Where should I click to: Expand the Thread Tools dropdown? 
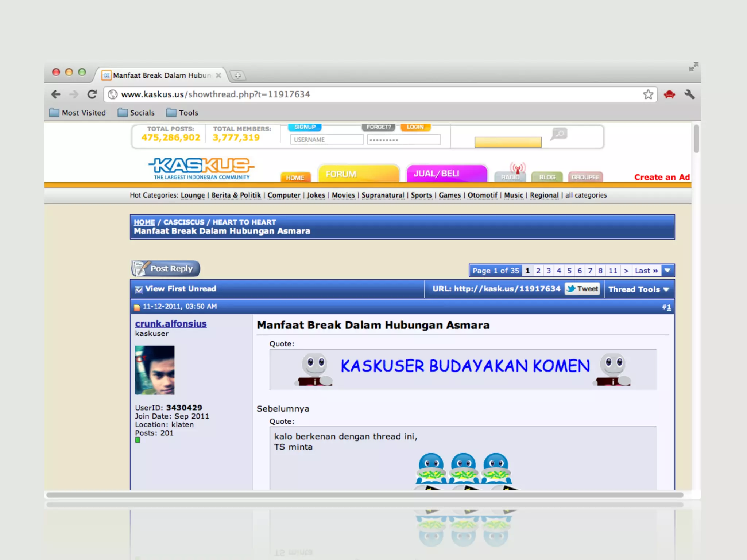point(638,289)
